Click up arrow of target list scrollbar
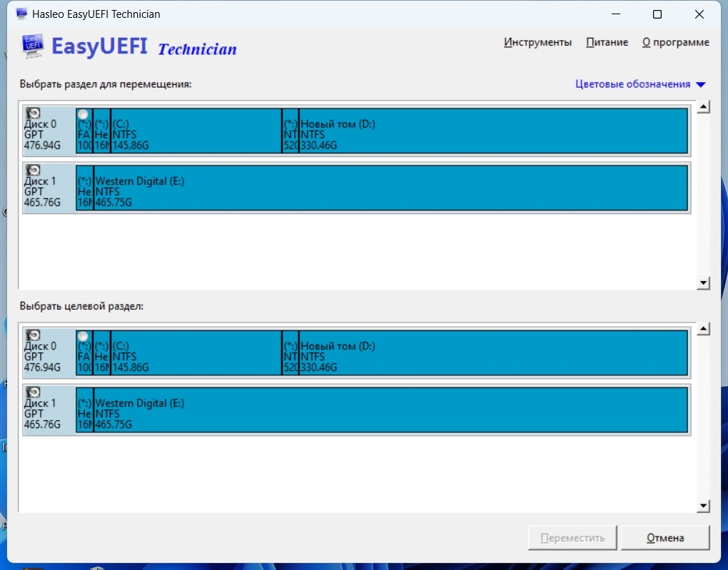This screenshot has width=728, height=570. tap(704, 329)
